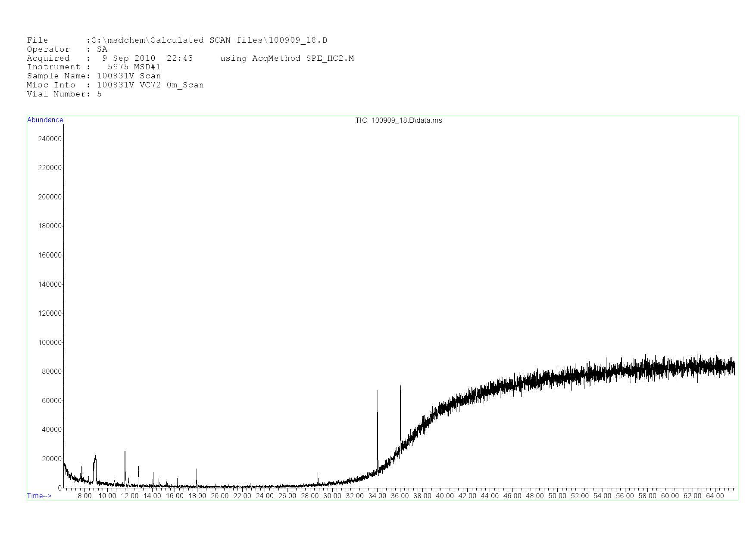This screenshot has width=756, height=534.
Task: Click the 8.00 time axis label
Action: [84, 496]
